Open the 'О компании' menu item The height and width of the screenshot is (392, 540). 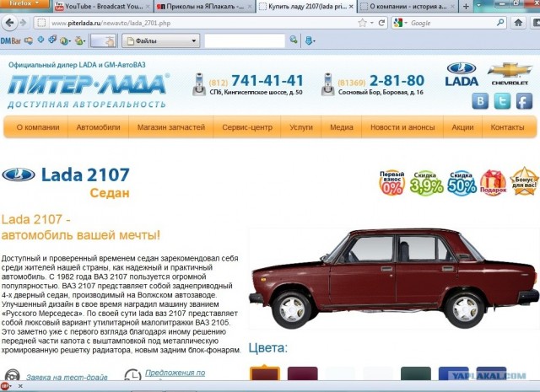38,127
